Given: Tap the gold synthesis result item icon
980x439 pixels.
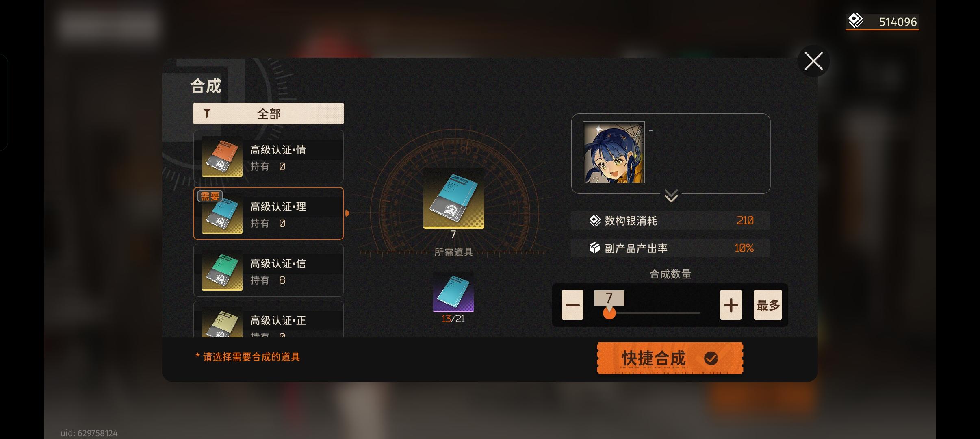Looking at the screenshot, I should coord(453,199).
